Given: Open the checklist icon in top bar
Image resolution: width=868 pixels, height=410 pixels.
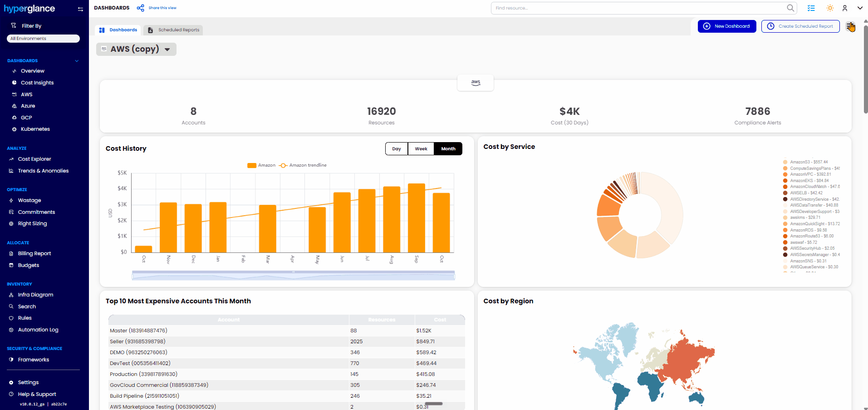Looking at the screenshot, I should click(811, 8).
